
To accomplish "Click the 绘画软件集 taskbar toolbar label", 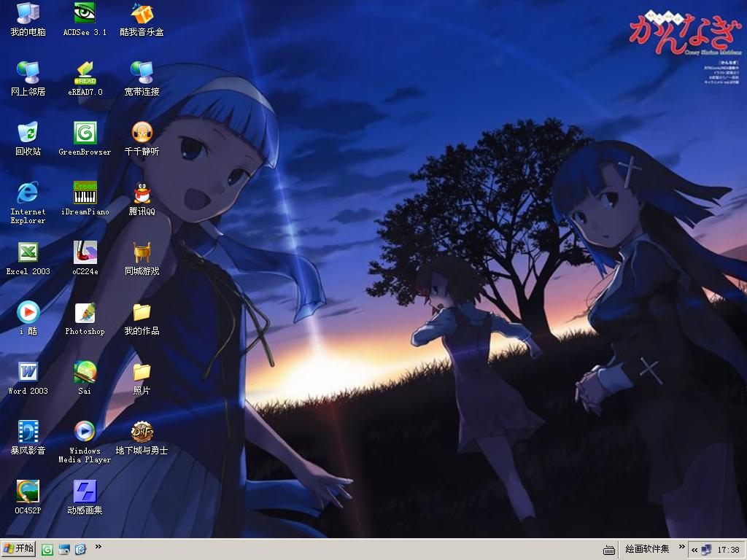I will pos(647,549).
